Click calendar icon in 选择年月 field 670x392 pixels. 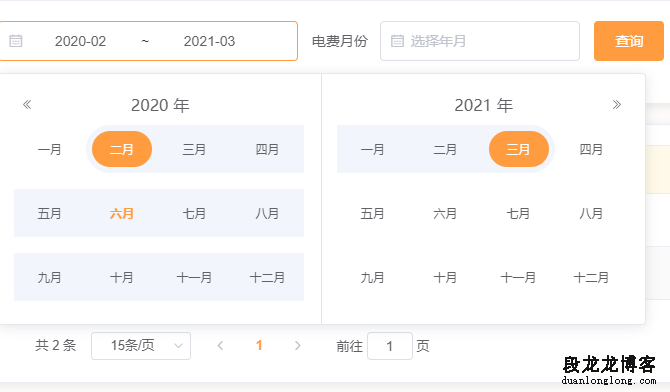[397, 41]
